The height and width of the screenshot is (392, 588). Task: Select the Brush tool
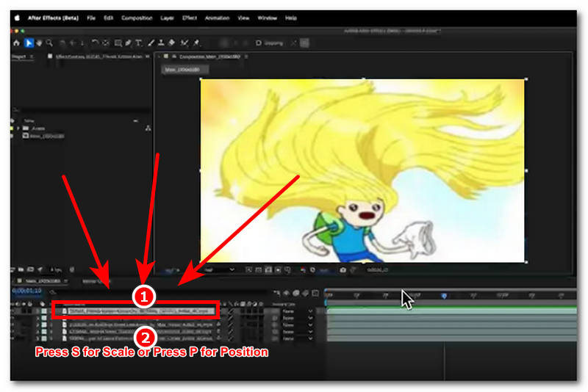pos(151,43)
